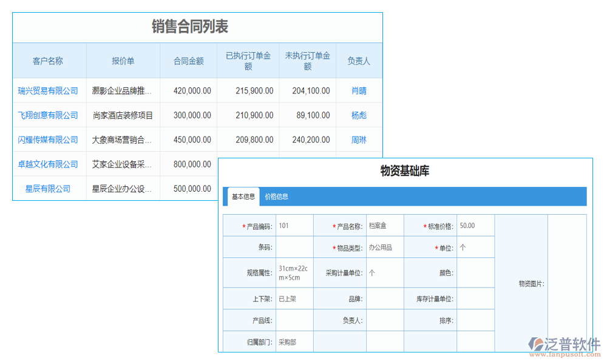Viewport: 607px width, 364px height.
Task: Open the 卓越文化有限公司 customer link
Action: pyautogui.click(x=48, y=164)
